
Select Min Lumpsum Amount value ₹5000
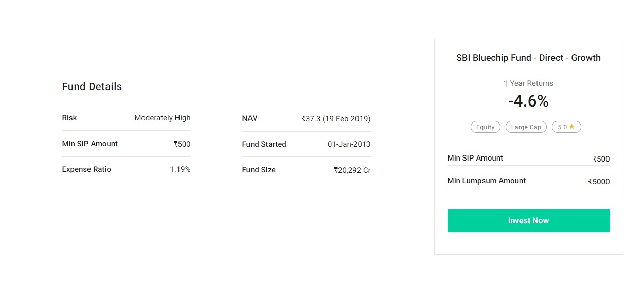tap(599, 182)
